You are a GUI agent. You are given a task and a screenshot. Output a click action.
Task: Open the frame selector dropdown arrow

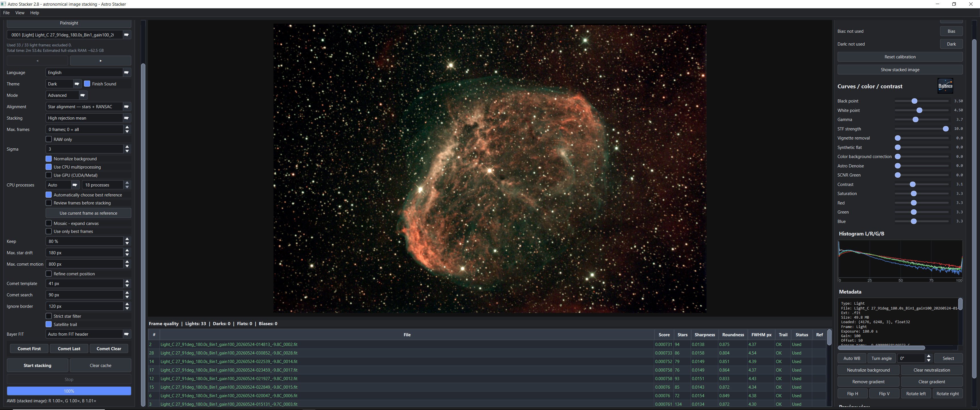[127, 35]
